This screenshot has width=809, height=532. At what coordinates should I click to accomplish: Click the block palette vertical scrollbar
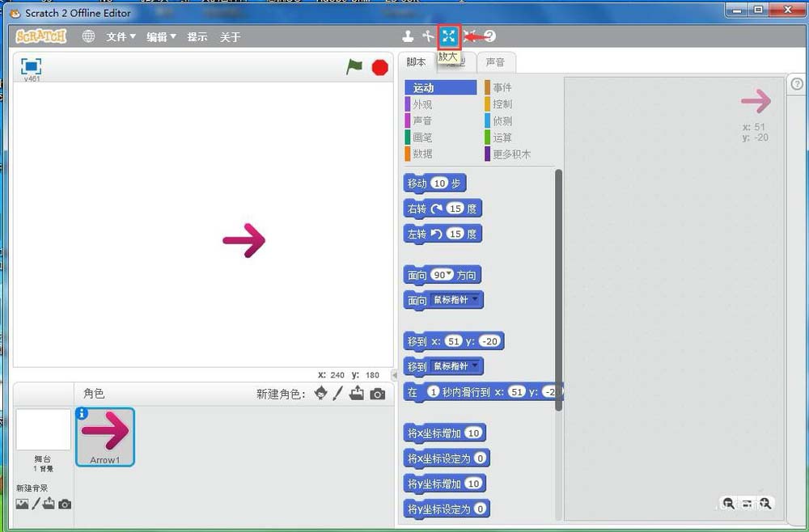click(558, 289)
